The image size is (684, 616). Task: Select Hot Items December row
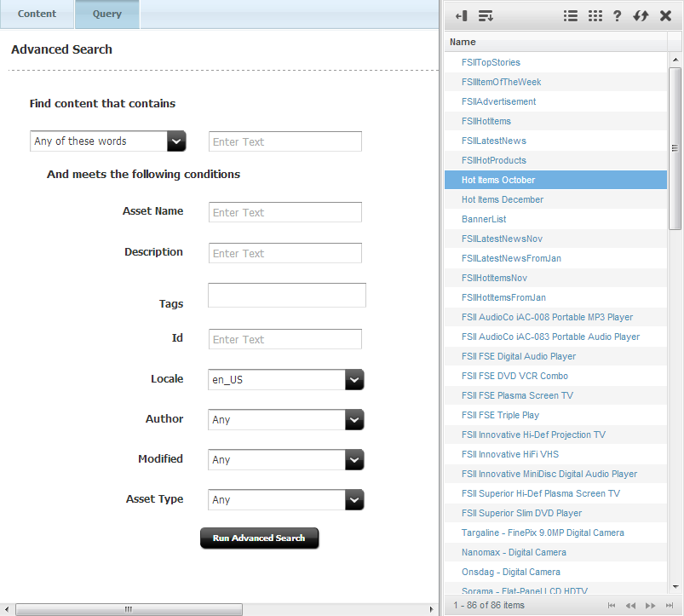click(555, 199)
